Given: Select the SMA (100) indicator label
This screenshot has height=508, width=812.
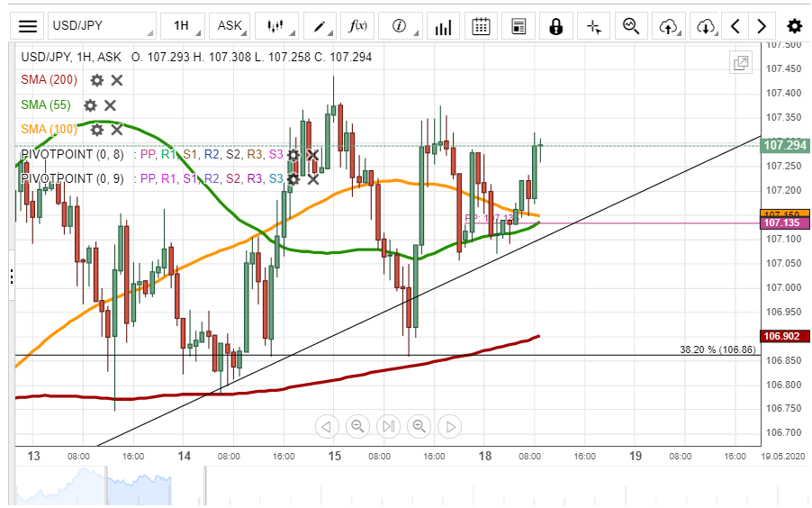Looking at the screenshot, I should (x=50, y=129).
